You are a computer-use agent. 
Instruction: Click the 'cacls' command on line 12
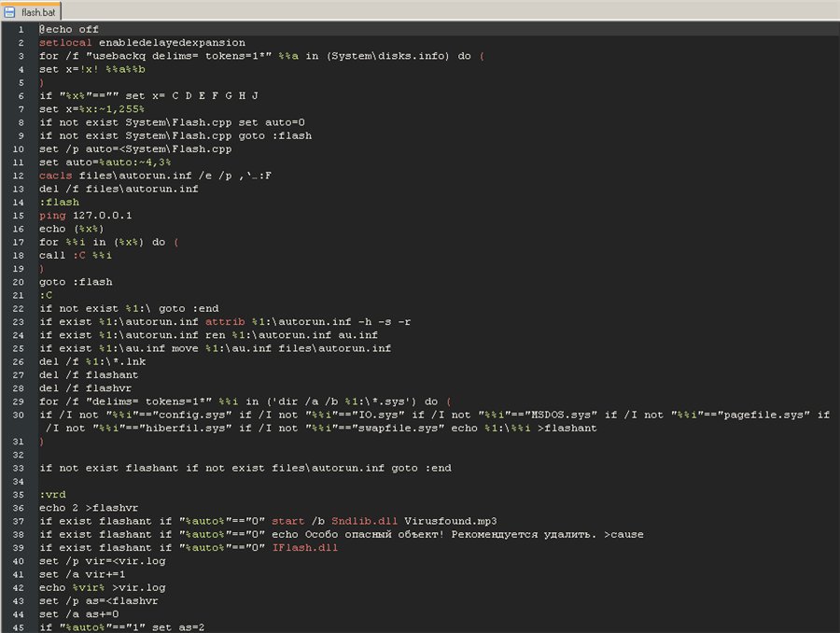[55, 176]
